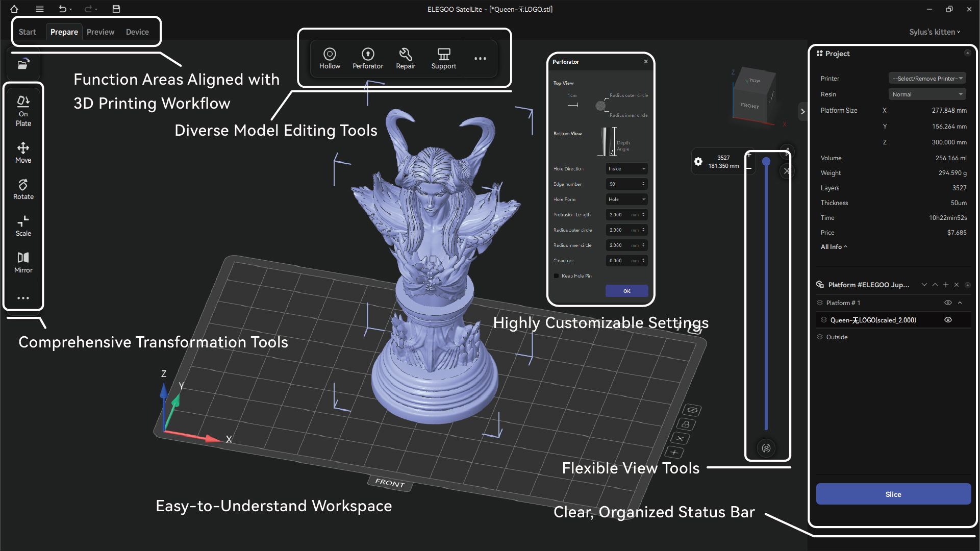Place model On Plate
Image resolution: width=980 pixels, height=551 pixels.
(x=23, y=111)
